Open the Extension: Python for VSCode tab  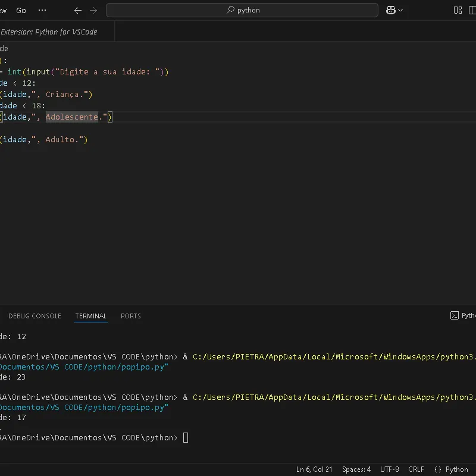click(49, 32)
